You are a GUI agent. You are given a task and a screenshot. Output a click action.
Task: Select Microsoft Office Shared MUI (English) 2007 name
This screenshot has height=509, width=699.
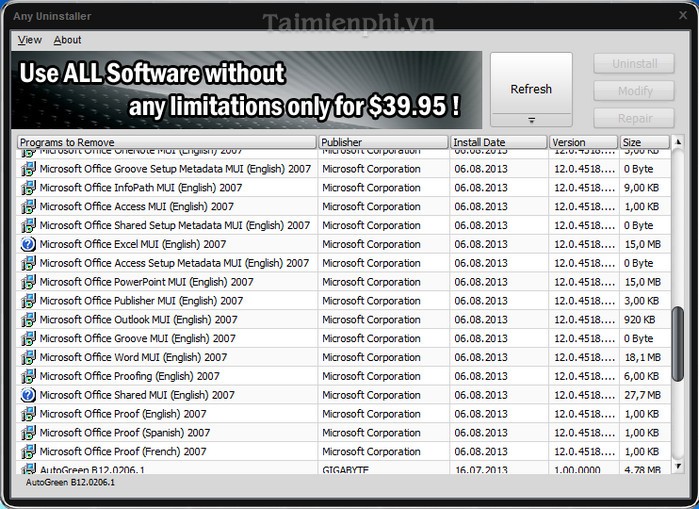pos(137,395)
